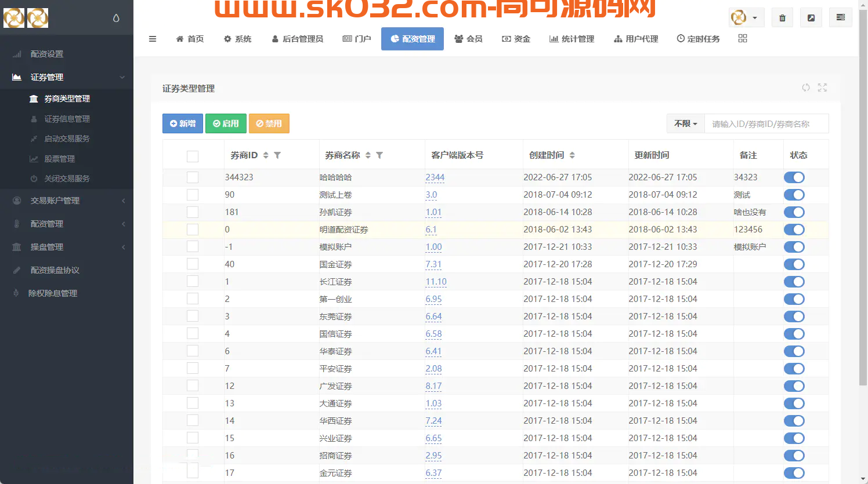Open the user avatar dropdown
The width and height of the screenshot is (868, 484).
pyautogui.click(x=746, y=17)
